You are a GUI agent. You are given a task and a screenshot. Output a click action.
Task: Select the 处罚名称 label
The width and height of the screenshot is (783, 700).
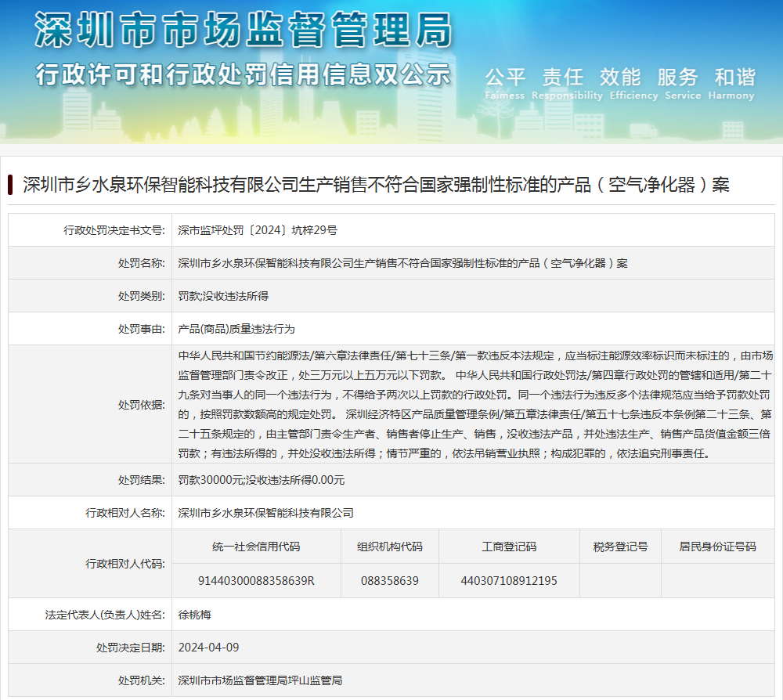(141, 263)
